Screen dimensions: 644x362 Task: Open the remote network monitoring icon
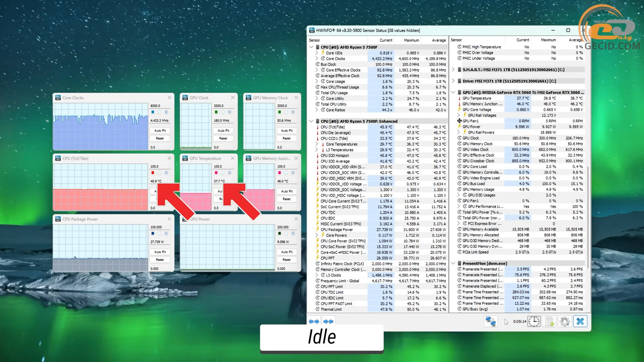pyautogui.click(x=490, y=321)
